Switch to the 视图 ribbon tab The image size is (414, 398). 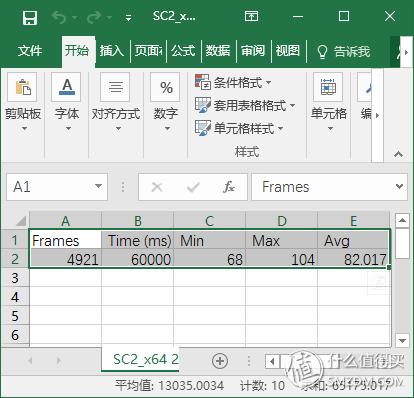pyautogui.click(x=288, y=51)
